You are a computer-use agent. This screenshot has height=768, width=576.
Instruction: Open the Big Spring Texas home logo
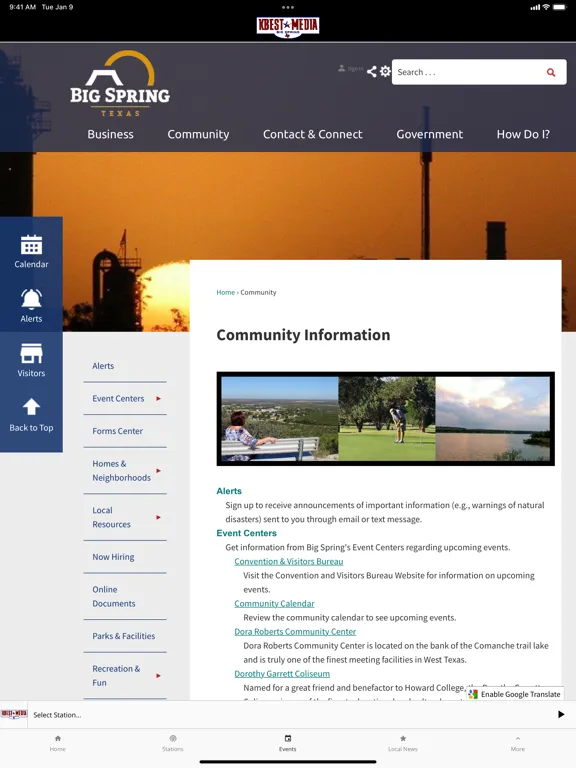(x=120, y=84)
